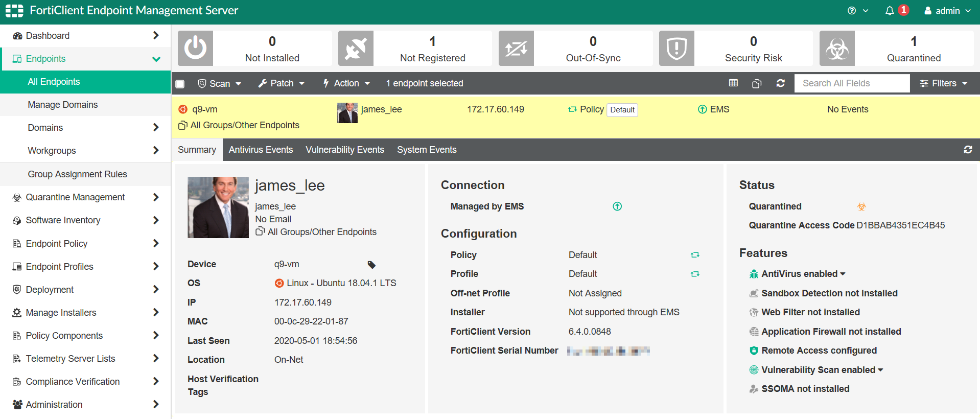The image size is (980, 419).
Task: Open Administration in sidebar
Action: pos(85,405)
